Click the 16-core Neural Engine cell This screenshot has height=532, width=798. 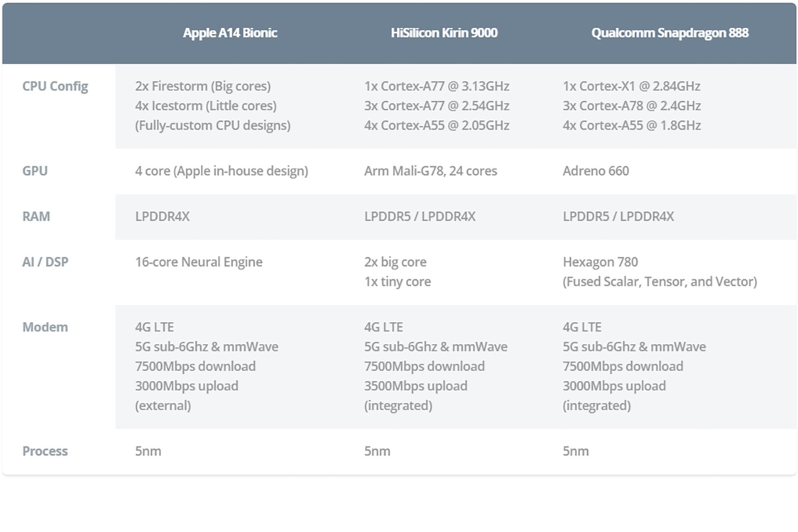[x=199, y=262]
